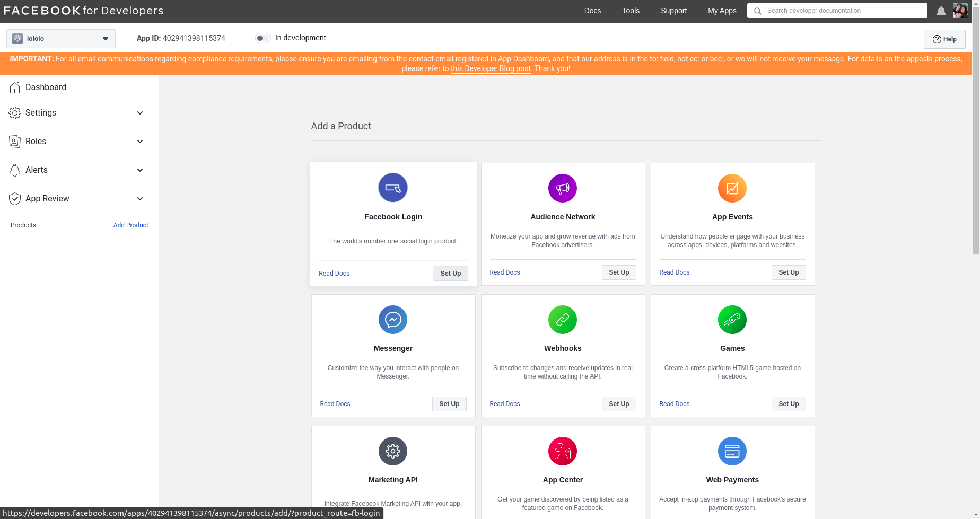
Task: Click the Help button
Action: tap(944, 39)
